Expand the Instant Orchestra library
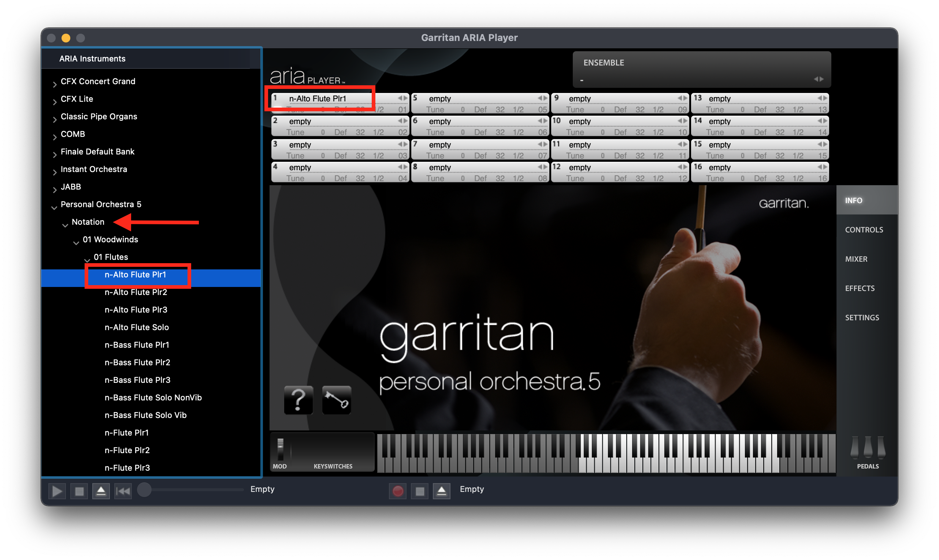The width and height of the screenshot is (939, 560). pos(55,172)
